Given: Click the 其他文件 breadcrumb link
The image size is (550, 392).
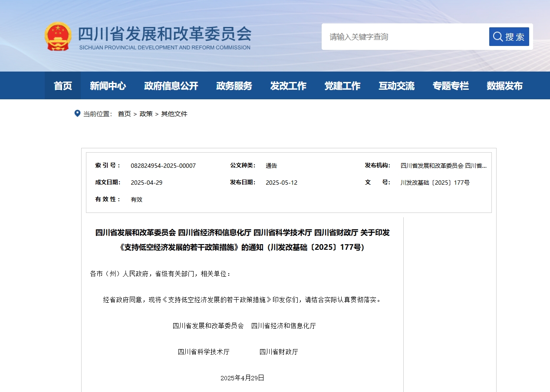Looking at the screenshot, I should [x=174, y=114].
